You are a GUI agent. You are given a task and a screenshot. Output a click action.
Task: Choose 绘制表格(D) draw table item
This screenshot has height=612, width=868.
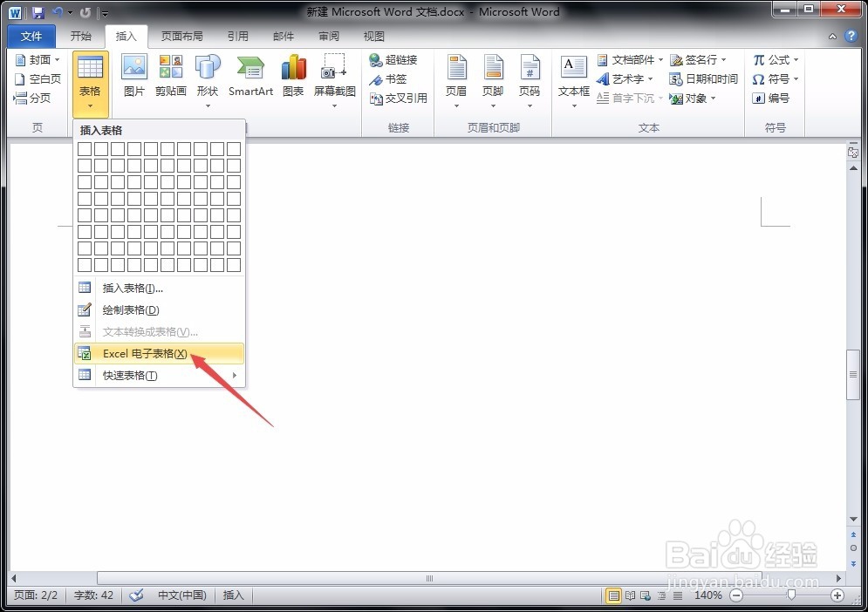(159, 309)
